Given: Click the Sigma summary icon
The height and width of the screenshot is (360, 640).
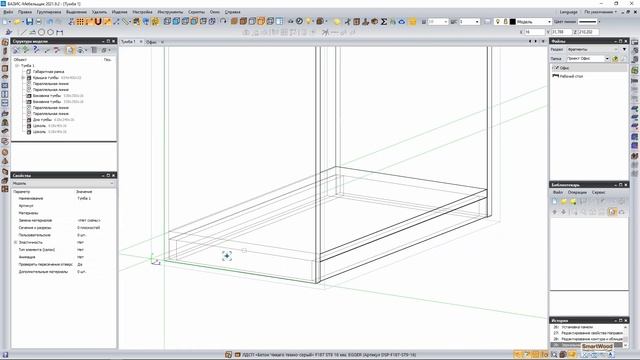Looking at the screenshot, I should pos(384,21).
